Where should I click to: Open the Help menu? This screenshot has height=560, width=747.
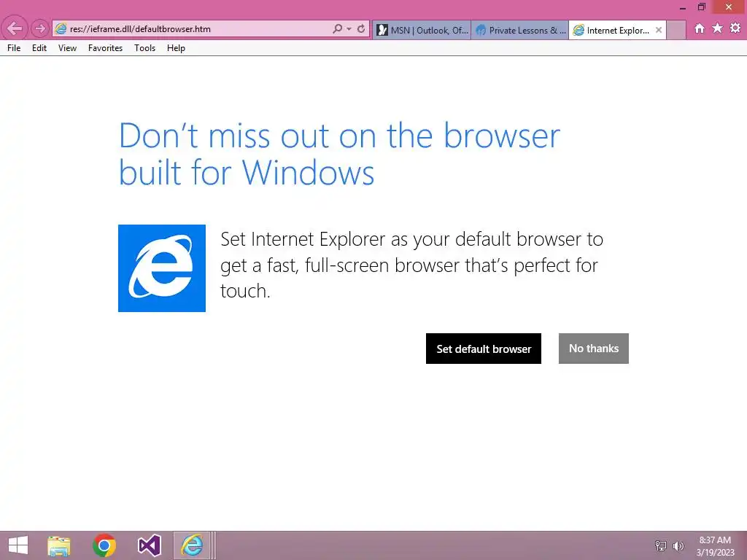coord(176,48)
